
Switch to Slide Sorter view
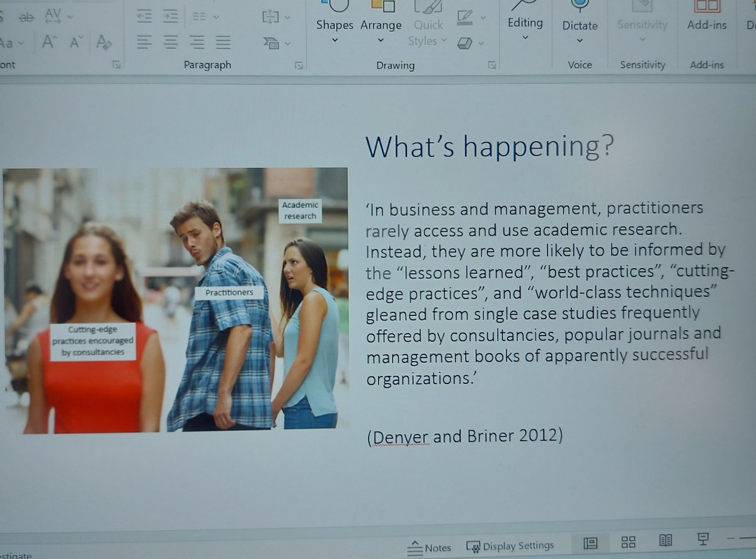coord(628,542)
